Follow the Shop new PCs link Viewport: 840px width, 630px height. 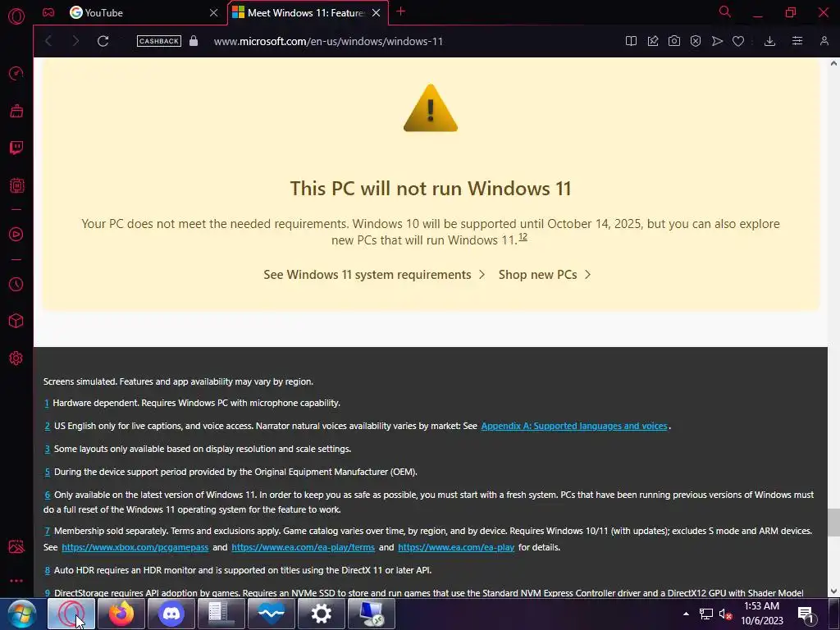coord(545,275)
